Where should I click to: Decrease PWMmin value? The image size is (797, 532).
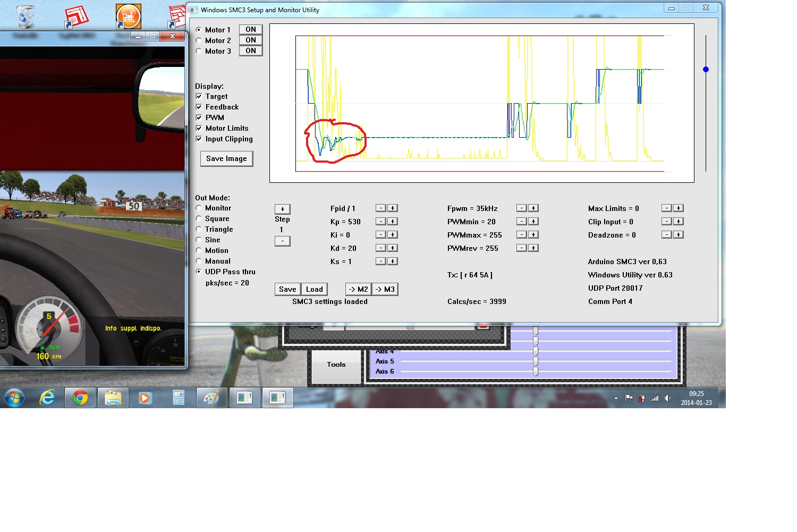click(521, 221)
